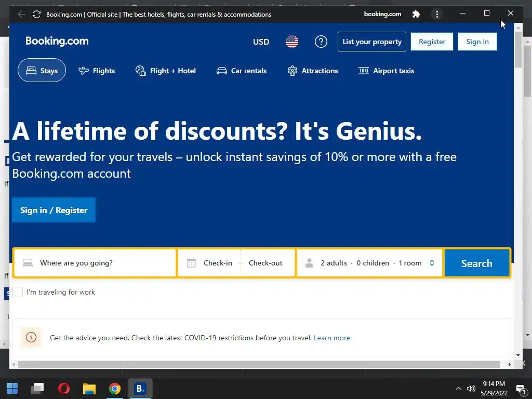Open the notification center icon
532x399 pixels.
tap(521, 389)
